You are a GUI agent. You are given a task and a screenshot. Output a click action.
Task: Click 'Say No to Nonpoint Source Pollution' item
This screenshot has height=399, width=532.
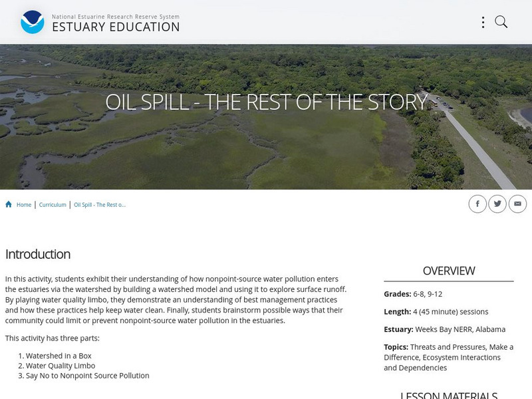click(87, 376)
